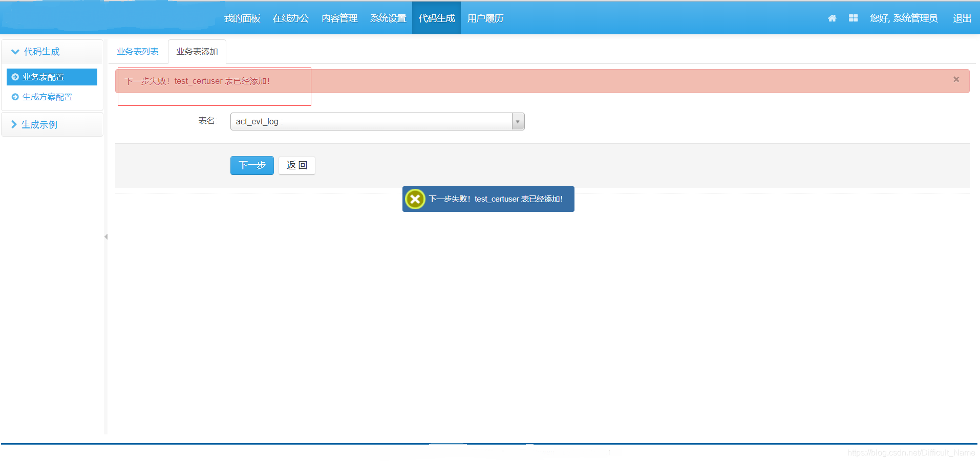
Task: Click the 返回 button
Action: 297,165
